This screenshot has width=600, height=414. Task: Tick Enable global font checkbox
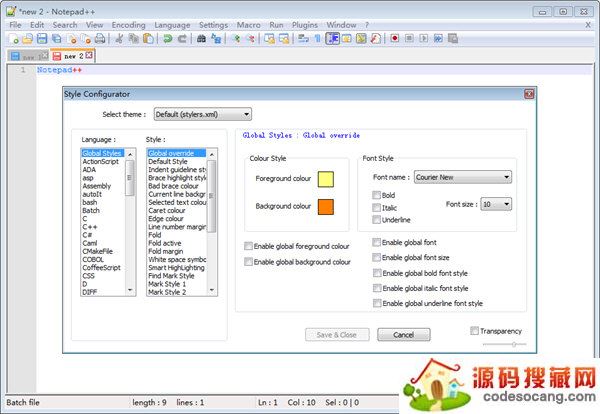pyautogui.click(x=377, y=242)
